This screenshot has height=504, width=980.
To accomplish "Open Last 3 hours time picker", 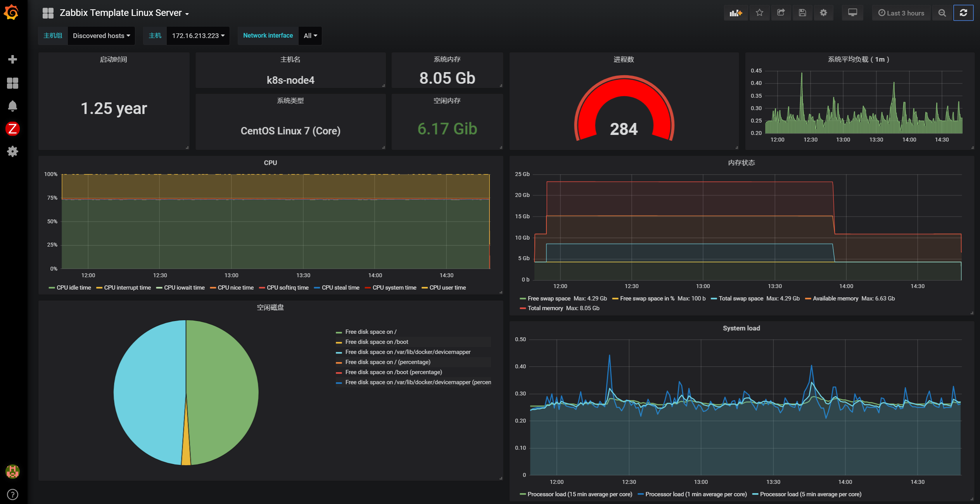I will [x=901, y=13].
